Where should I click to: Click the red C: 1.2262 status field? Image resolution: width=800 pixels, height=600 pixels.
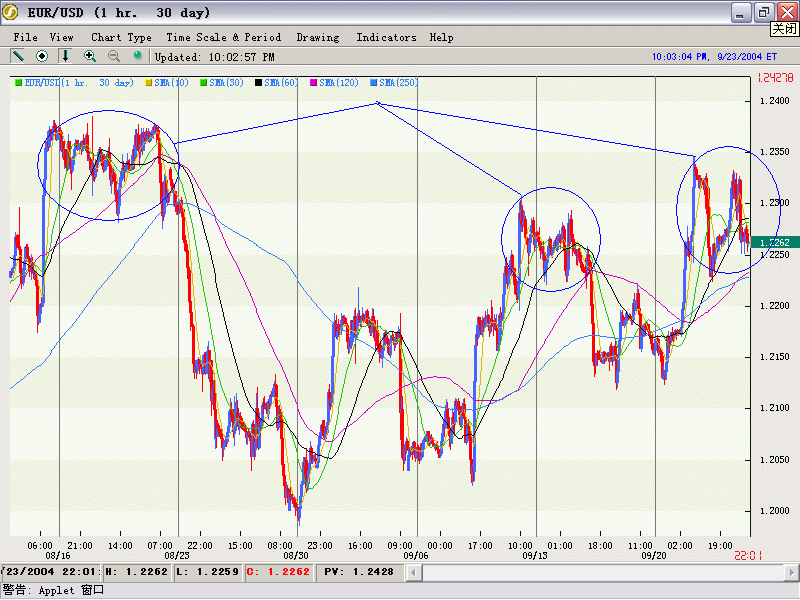point(278,572)
